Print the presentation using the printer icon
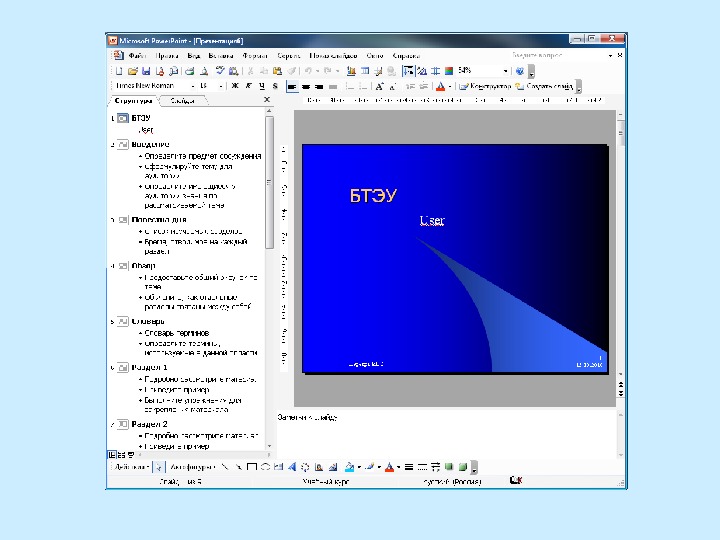The image size is (720, 540). (x=189, y=71)
